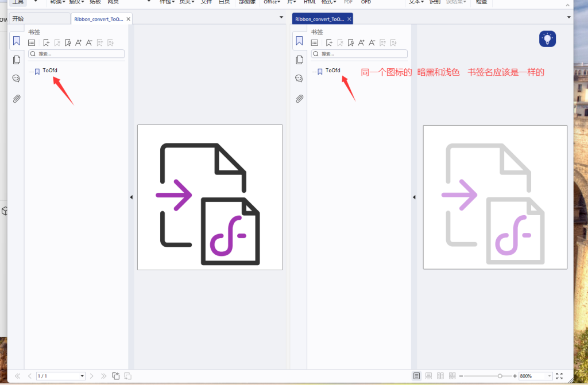Decrease bookmark font size in left panel
588x385 pixels.
point(89,42)
